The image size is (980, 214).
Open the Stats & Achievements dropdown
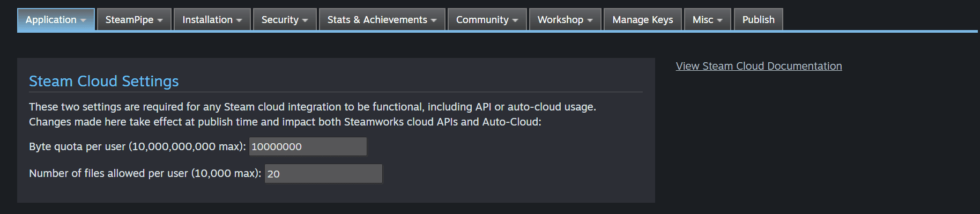(382, 20)
